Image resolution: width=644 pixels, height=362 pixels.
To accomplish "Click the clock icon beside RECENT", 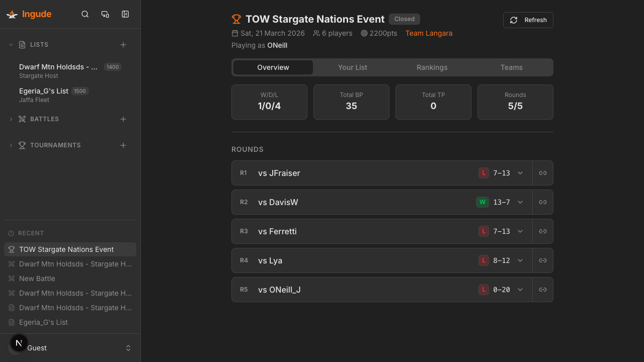I will [x=11, y=233].
